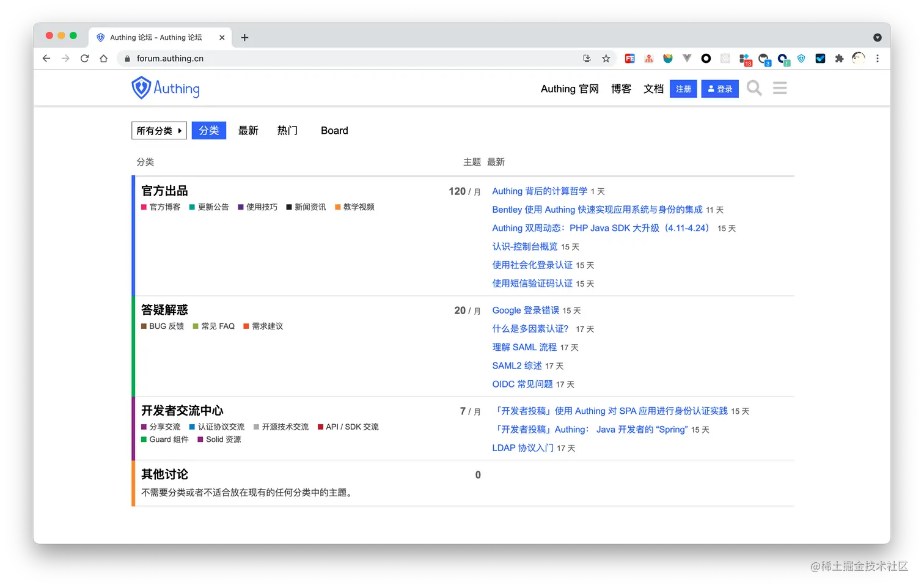Open the Chrome profile avatar

[x=859, y=59]
